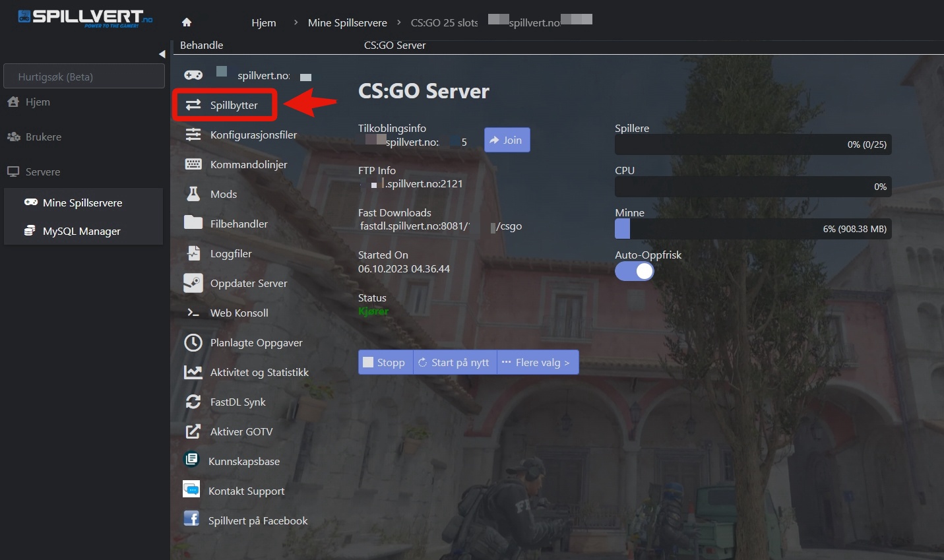Click the Spillbytter swap arrows icon
Image resolution: width=944 pixels, height=560 pixels.
[x=193, y=105]
